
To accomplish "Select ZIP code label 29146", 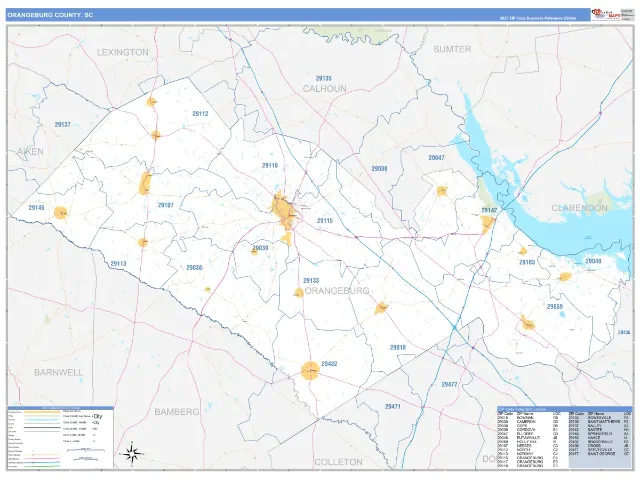I will [36, 208].
